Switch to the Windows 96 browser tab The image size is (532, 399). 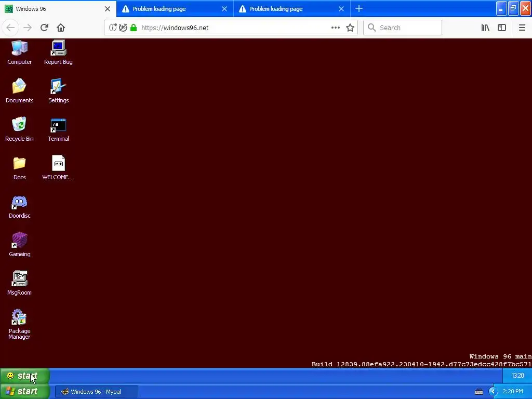pyautogui.click(x=58, y=9)
